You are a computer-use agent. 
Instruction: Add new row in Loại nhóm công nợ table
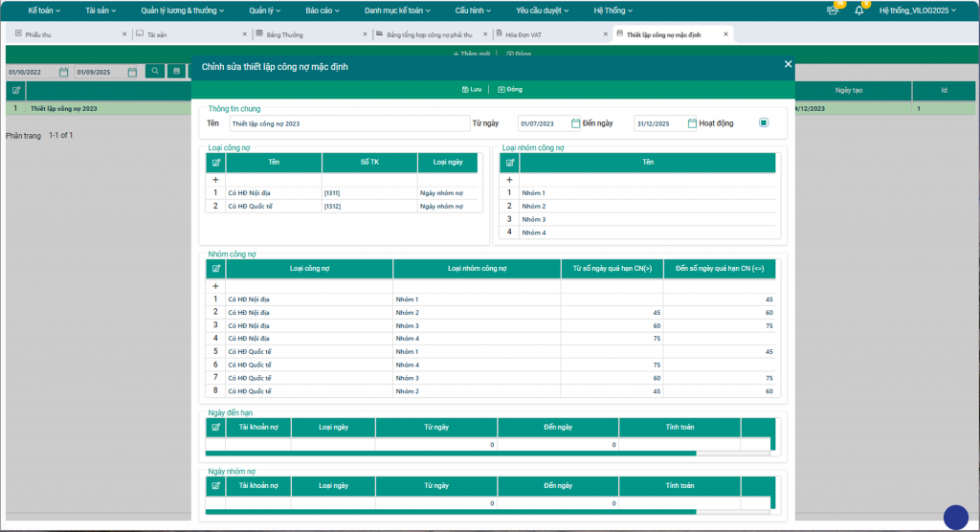[509, 179]
